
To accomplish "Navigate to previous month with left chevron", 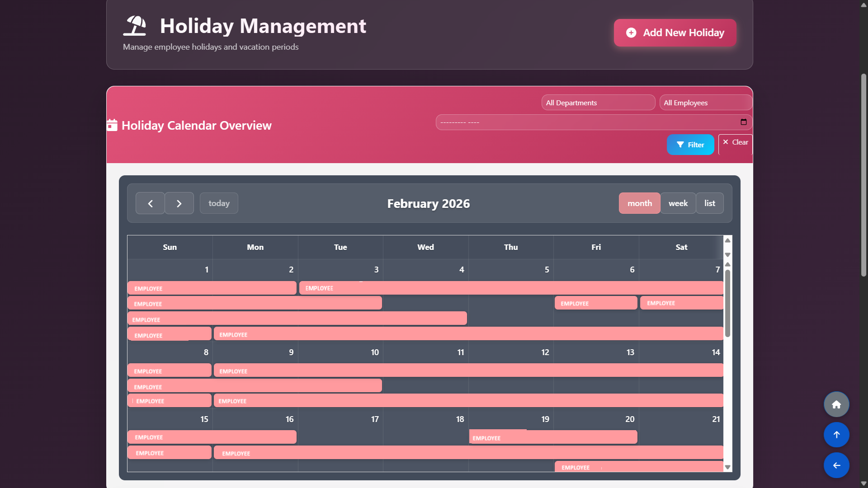I will click(150, 203).
